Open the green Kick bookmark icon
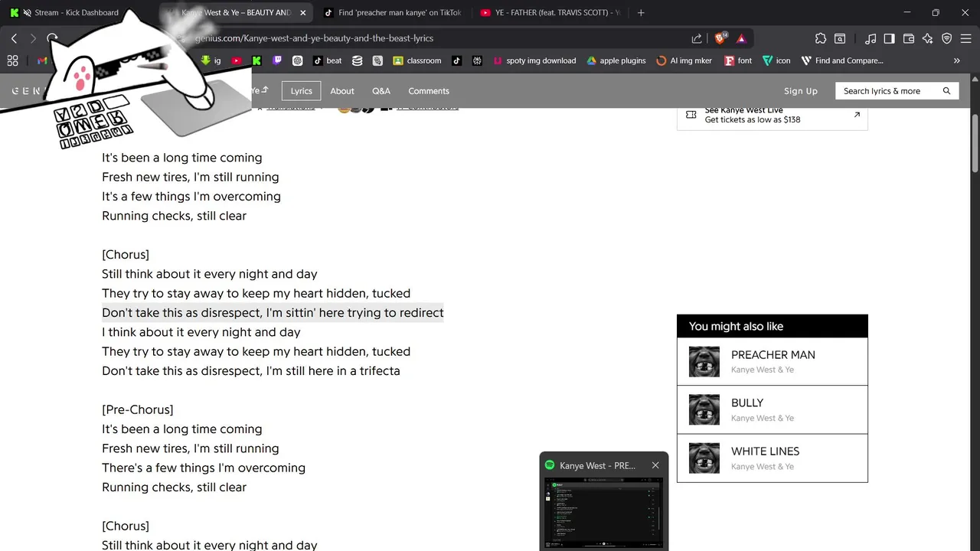980x551 pixels. (x=256, y=60)
